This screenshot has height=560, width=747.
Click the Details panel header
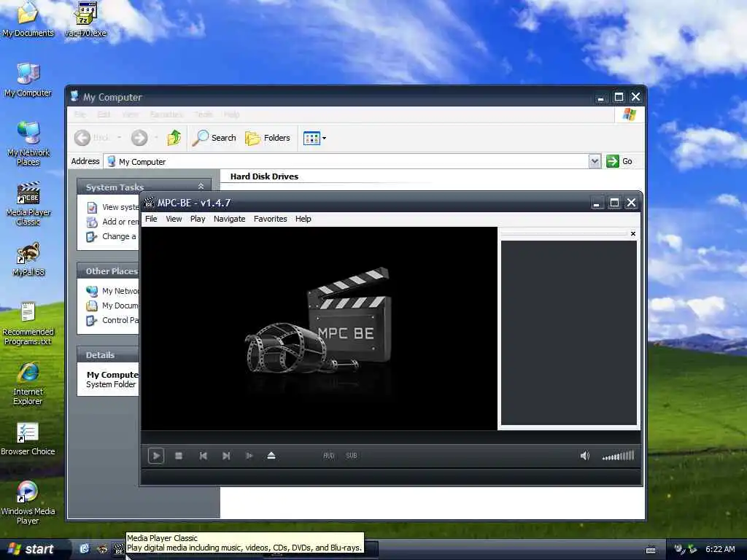(109, 355)
